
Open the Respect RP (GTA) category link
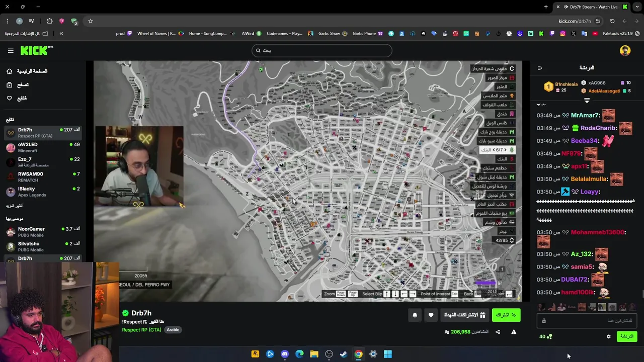point(141,330)
